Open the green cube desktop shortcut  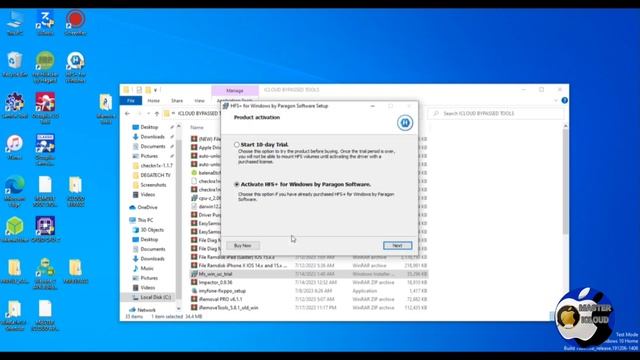(x=15, y=230)
